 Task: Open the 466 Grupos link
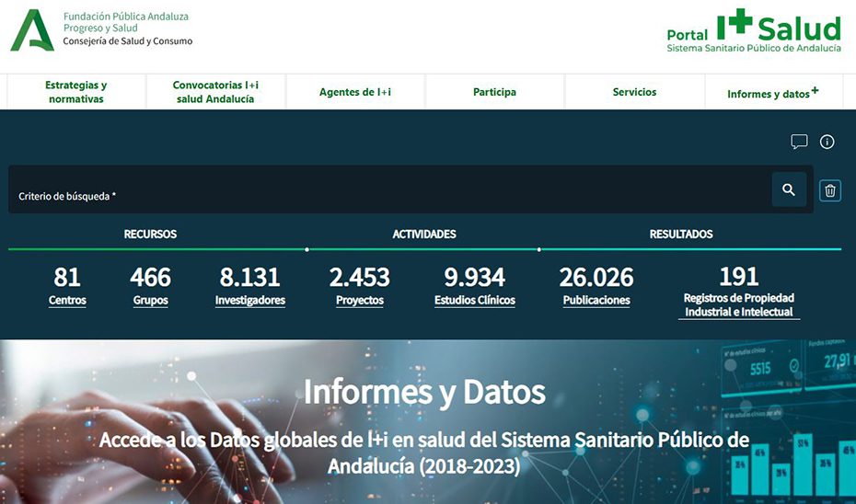pos(150,286)
